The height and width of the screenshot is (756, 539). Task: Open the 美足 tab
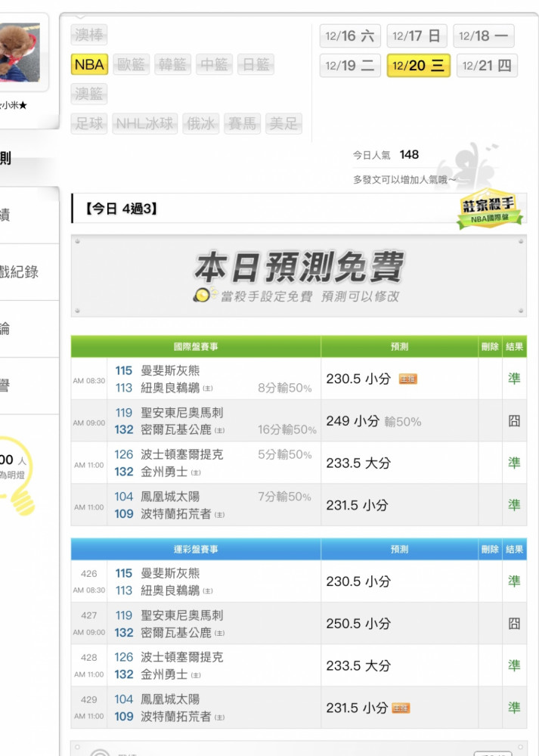283,123
